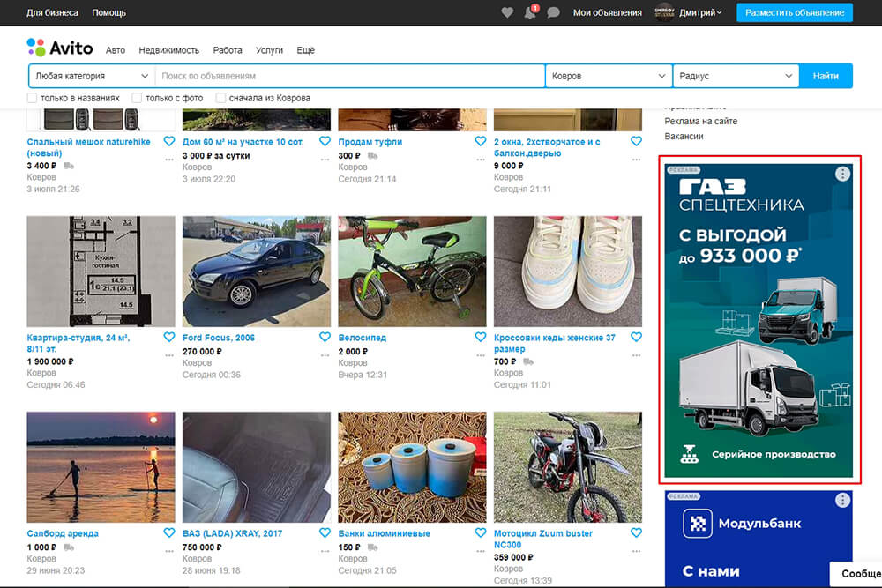Screen dimensions: 882x588
Task: Open 'Мотоцикл Zuum buster NC300' listing title
Action: 542,539
